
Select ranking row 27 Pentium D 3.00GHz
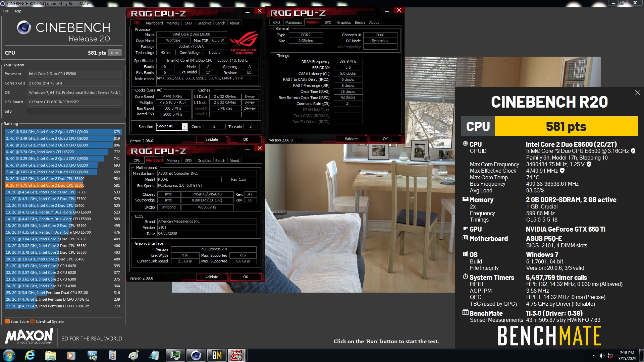click(63, 306)
